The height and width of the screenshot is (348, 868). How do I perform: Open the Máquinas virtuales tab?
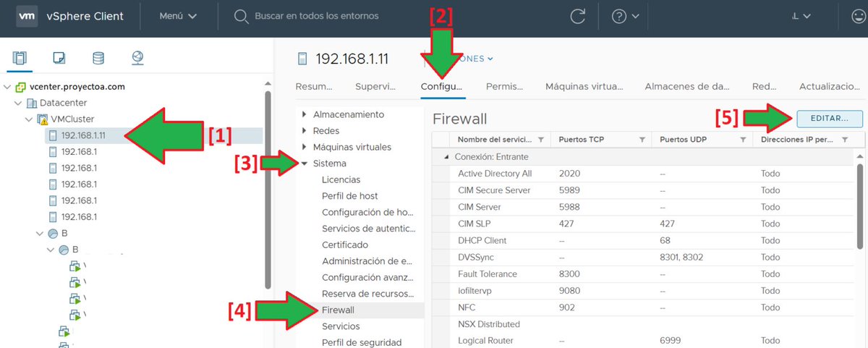pyautogui.click(x=584, y=87)
